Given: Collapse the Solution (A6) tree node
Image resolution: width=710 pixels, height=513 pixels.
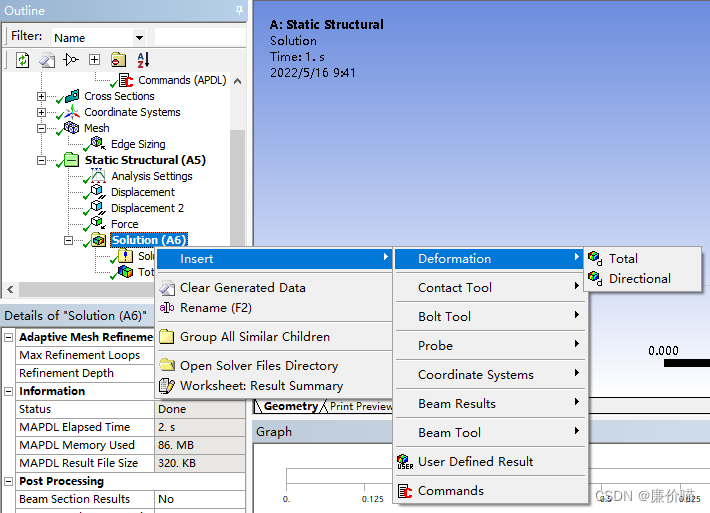Looking at the screenshot, I should pos(68,240).
